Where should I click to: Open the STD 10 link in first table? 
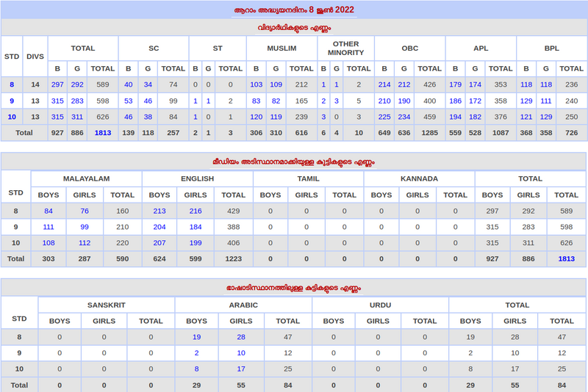pos(11,117)
